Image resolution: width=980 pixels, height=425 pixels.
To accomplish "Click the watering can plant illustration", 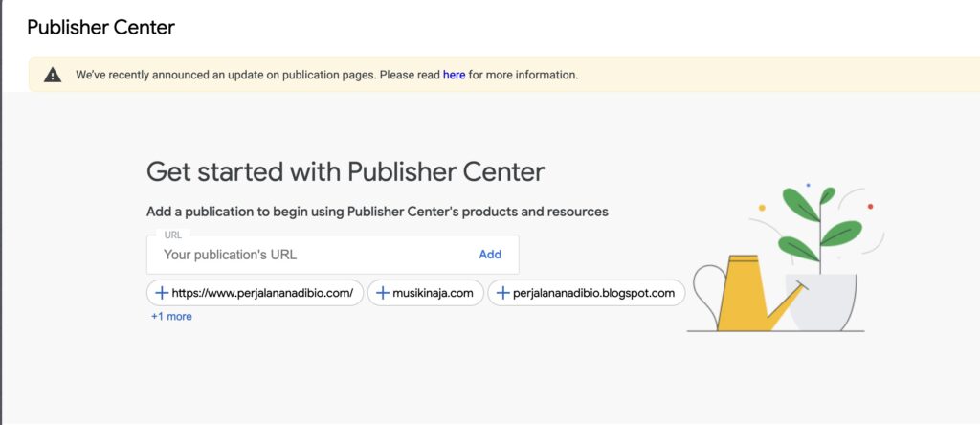I will (x=786, y=258).
